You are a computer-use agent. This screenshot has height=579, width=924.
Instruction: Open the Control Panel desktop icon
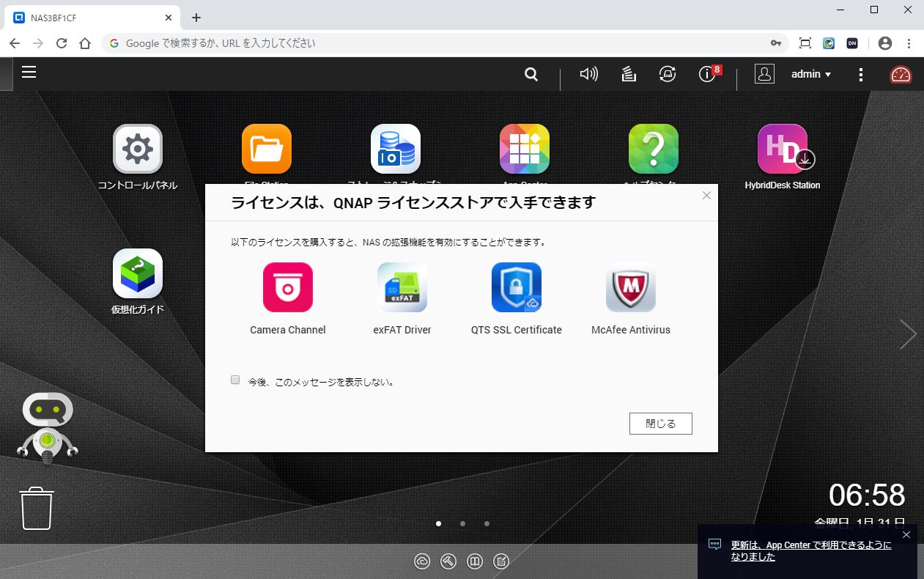[x=138, y=150]
